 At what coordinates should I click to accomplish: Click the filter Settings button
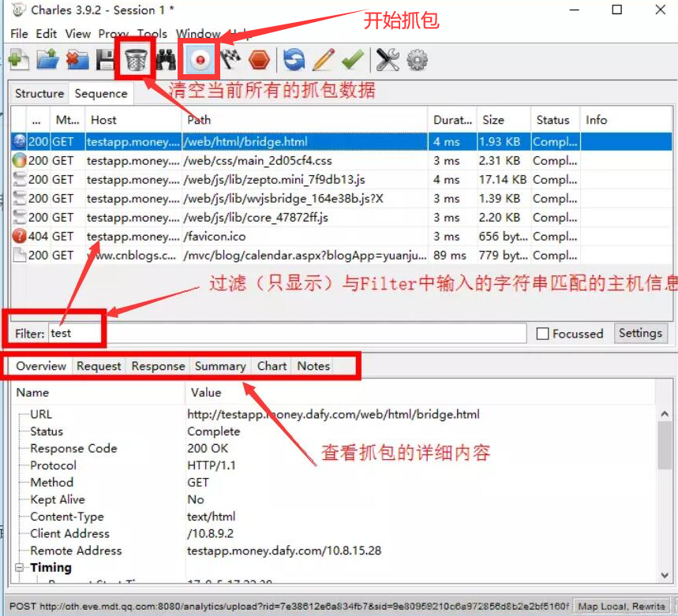click(640, 333)
